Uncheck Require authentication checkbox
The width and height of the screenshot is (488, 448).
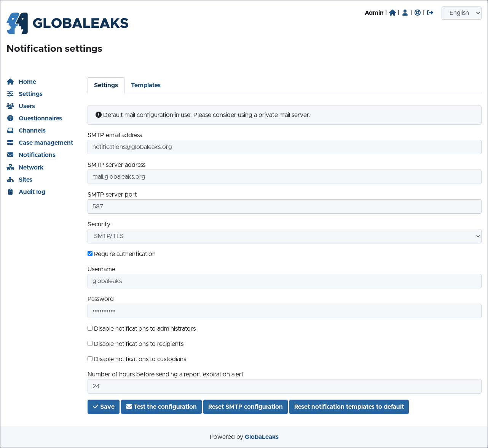click(90, 254)
